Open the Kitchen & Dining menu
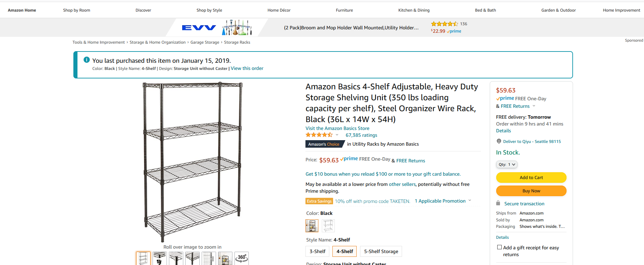 [x=414, y=10]
